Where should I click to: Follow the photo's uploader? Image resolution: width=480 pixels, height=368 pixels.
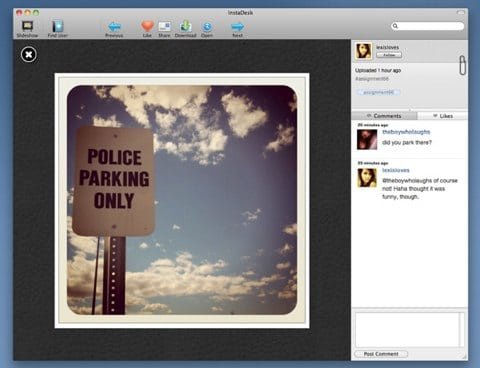pyautogui.click(x=389, y=55)
